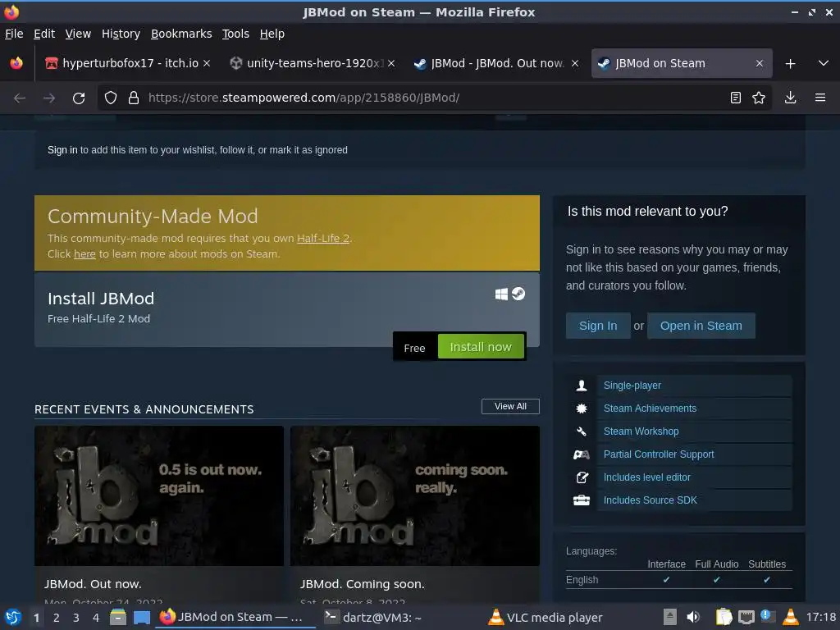
Task: Show site security padlock info
Action: coord(134,98)
